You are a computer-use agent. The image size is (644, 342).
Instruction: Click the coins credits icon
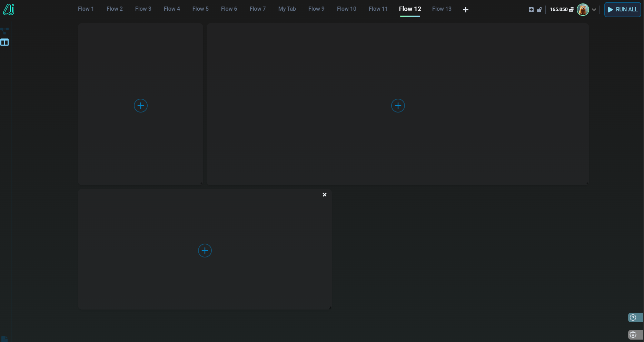(572, 10)
